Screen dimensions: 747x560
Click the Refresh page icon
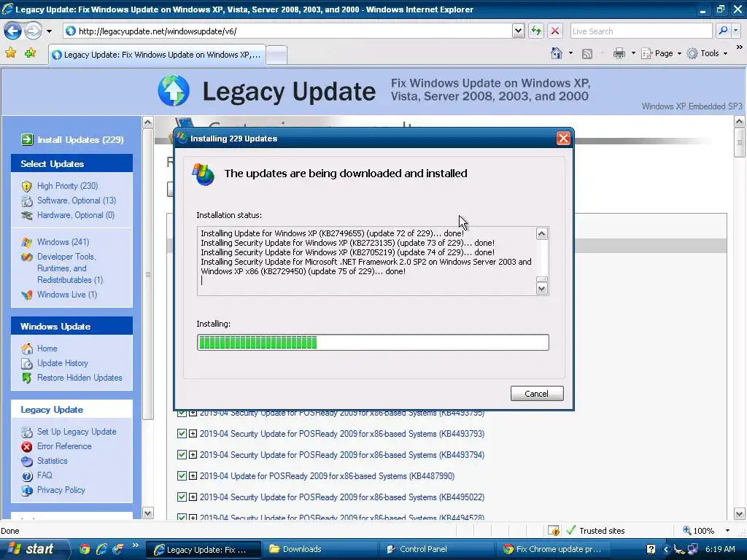click(536, 31)
